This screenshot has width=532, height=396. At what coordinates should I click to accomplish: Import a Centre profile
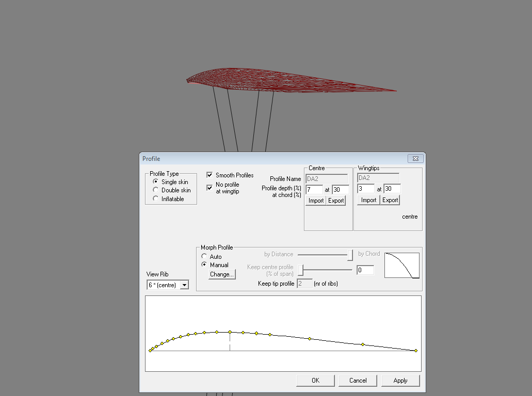click(316, 201)
